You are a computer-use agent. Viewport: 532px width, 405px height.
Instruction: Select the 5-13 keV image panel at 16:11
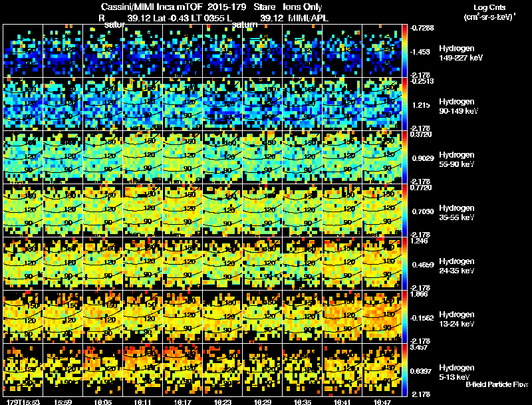pos(142,370)
